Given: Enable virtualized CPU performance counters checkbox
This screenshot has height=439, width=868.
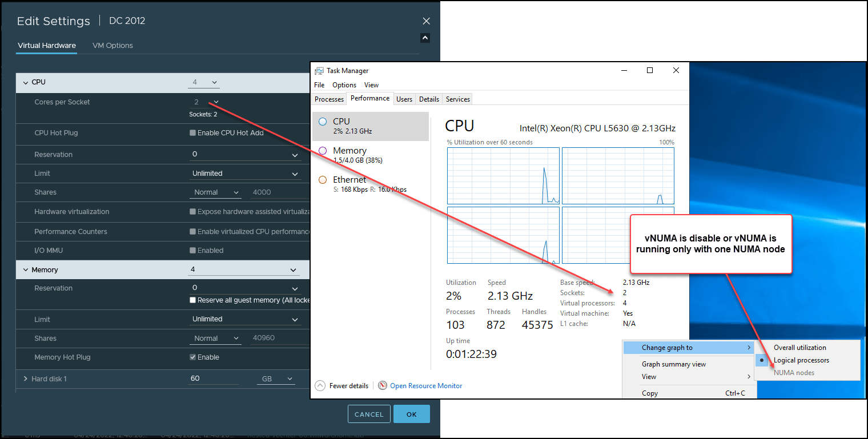Looking at the screenshot, I should [x=192, y=232].
